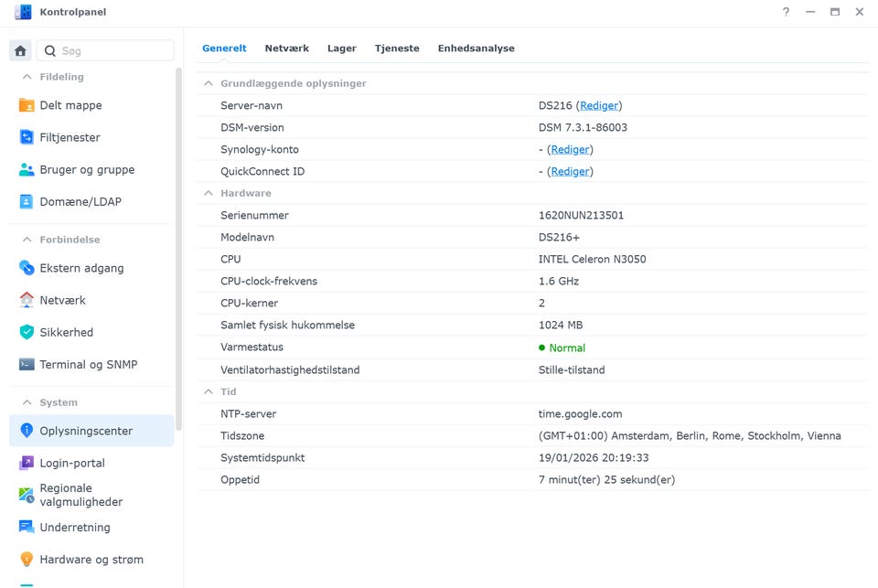Screen dimensions: 878x588
Task: Collapse Grundlæggende oplysninger section
Action: [209, 83]
